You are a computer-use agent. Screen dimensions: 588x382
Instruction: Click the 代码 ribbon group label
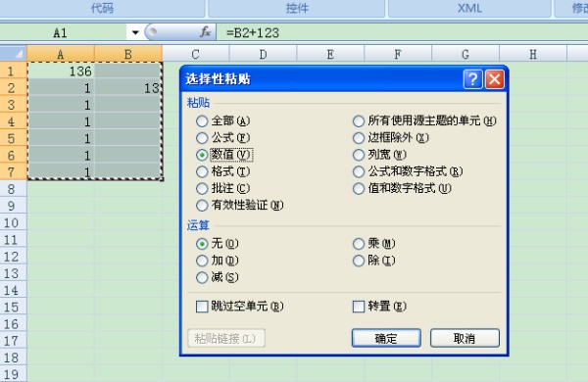[102, 8]
